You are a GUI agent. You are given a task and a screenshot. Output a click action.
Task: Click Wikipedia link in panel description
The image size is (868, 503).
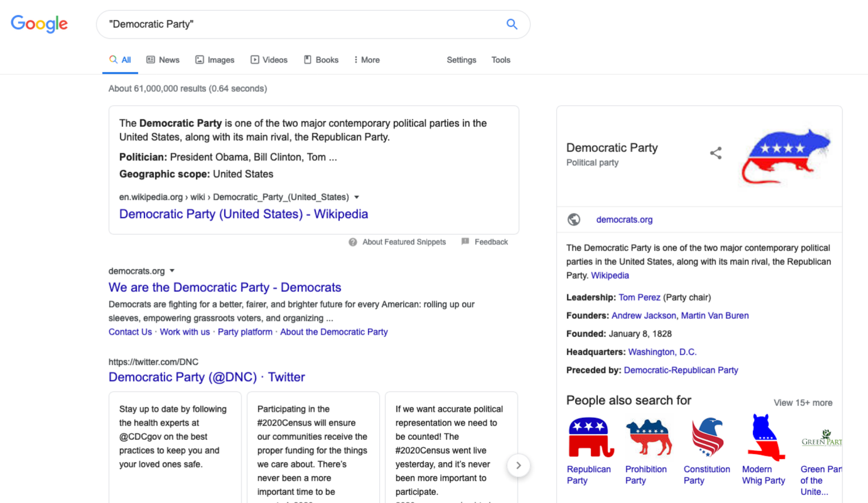point(610,275)
